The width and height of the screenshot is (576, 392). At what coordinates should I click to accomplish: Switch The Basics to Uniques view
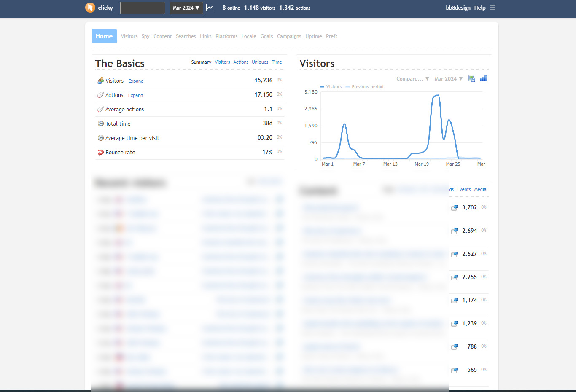(x=260, y=62)
